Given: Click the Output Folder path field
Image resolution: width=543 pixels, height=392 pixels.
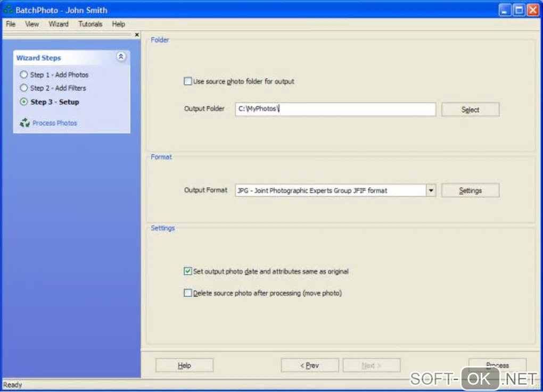Looking at the screenshot, I should 335,109.
